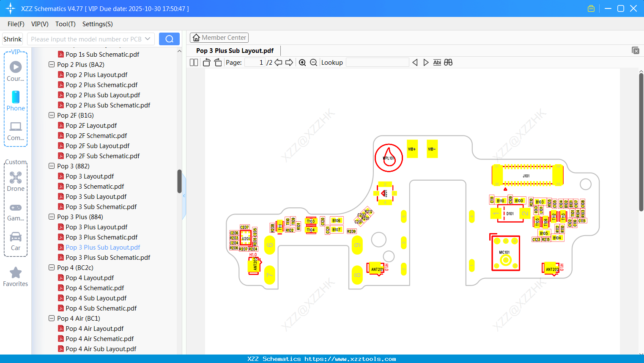Click the Shrink button
The width and height of the screenshot is (644, 363).
point(13,39)
